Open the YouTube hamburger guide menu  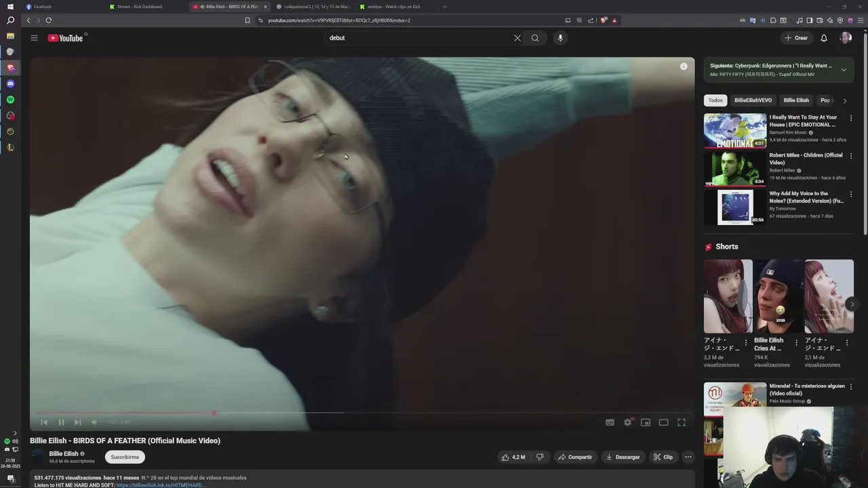pos(34,38)
